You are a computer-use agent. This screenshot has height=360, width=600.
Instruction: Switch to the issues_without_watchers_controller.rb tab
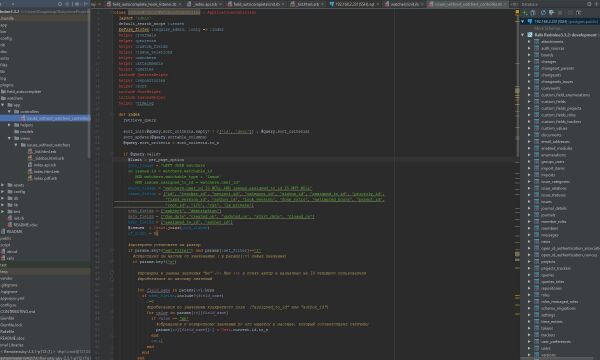(468, 4)
